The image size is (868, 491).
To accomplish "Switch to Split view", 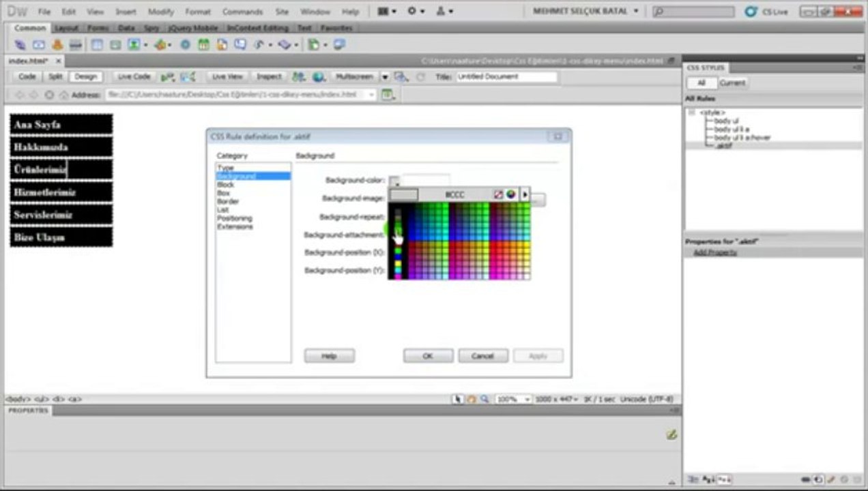I will tap(55, 77).
